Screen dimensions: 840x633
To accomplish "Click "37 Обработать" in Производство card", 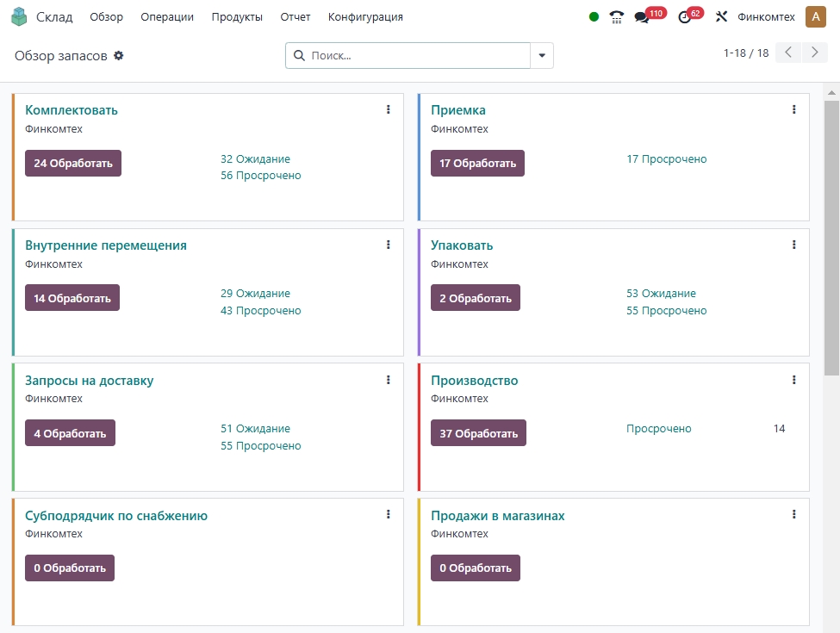I will [x=478, y=433].
